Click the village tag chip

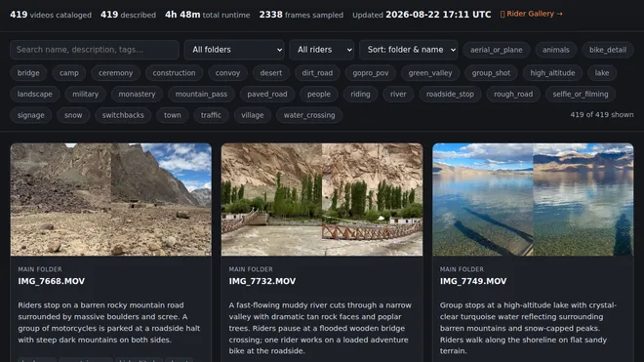pos(252,115)
